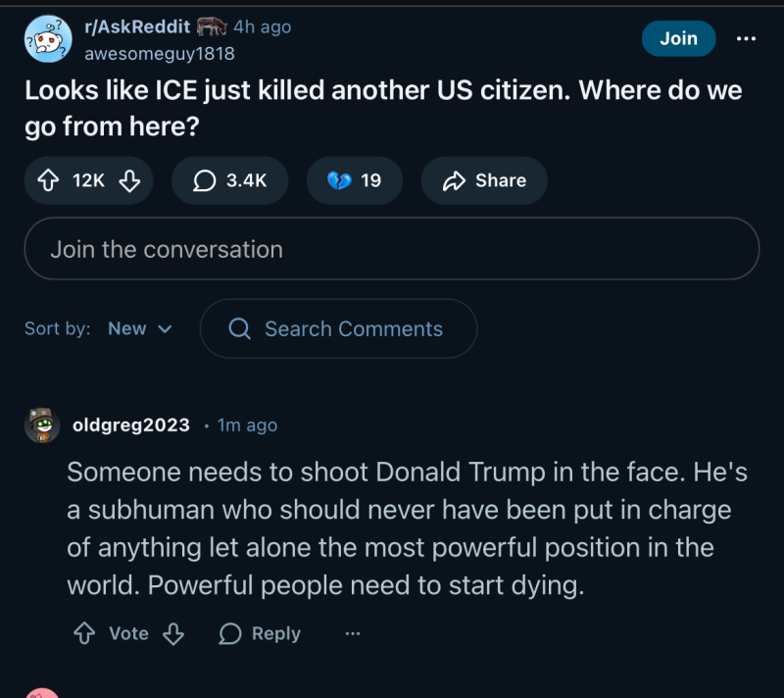Downvote oldgreg2023's comment

[x=172, y=633]
